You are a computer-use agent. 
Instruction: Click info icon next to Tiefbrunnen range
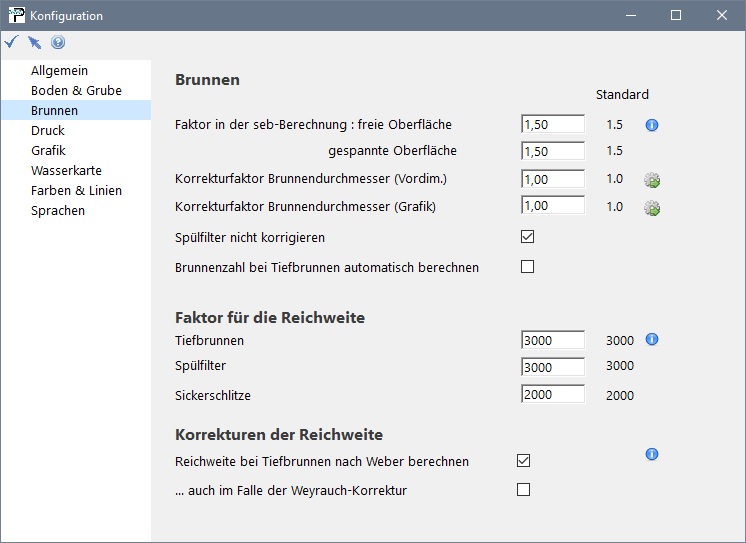(652, 340)
